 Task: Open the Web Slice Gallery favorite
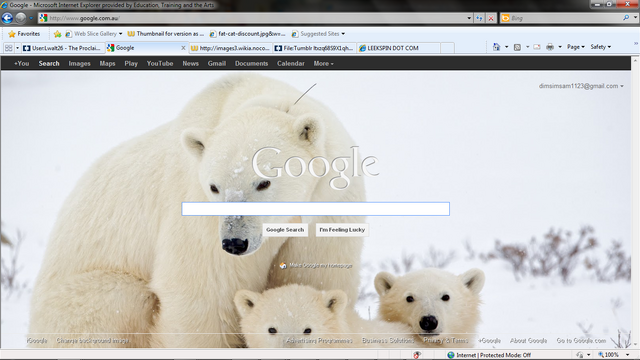coord(94,34)
